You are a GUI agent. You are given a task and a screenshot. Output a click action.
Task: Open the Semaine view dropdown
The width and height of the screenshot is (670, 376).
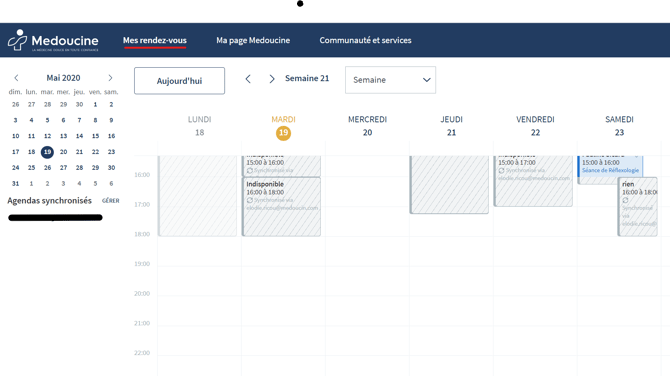tap(391, 80)
